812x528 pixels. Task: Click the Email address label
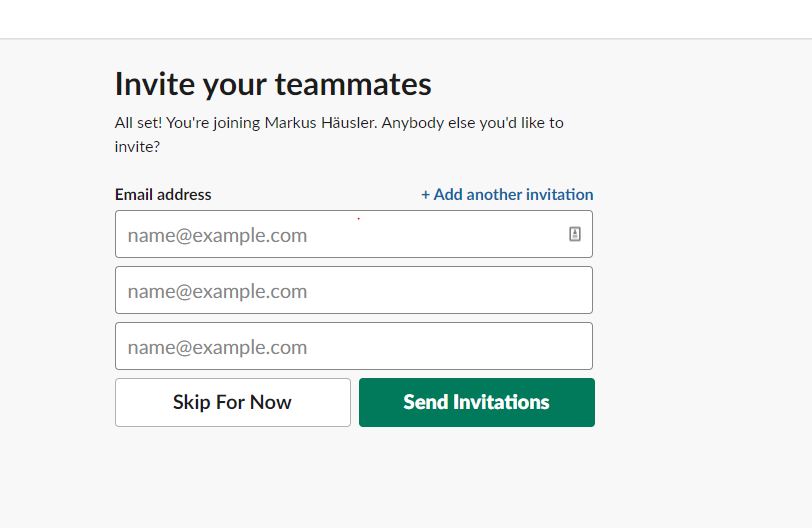pos(163,194)
